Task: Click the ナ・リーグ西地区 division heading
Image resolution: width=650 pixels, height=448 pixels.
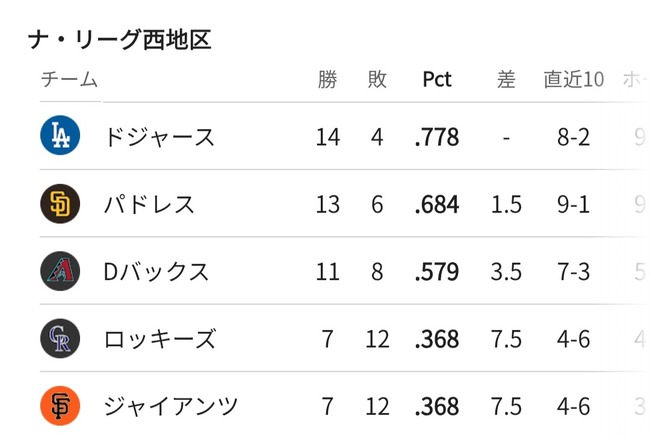Action: point(120,39)
